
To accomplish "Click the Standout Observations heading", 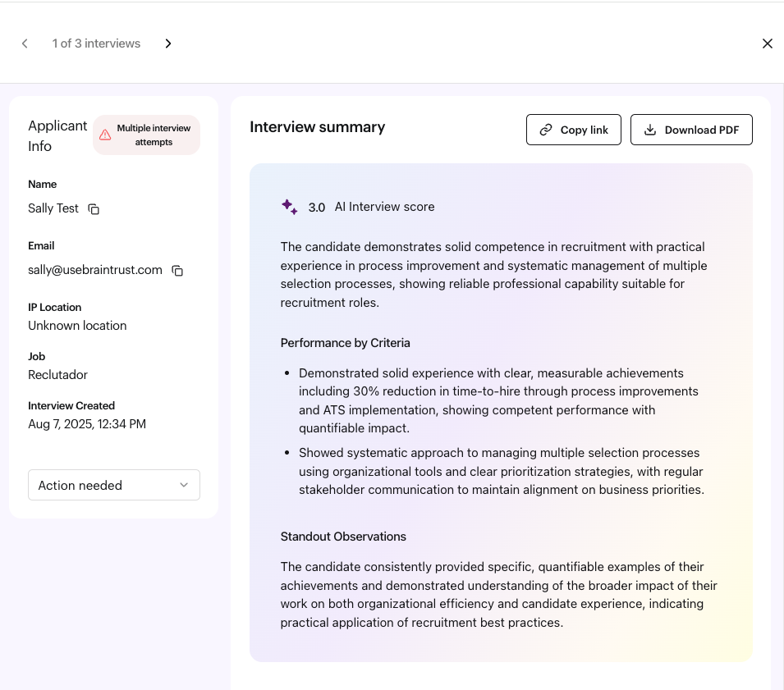I will point(343,537).
